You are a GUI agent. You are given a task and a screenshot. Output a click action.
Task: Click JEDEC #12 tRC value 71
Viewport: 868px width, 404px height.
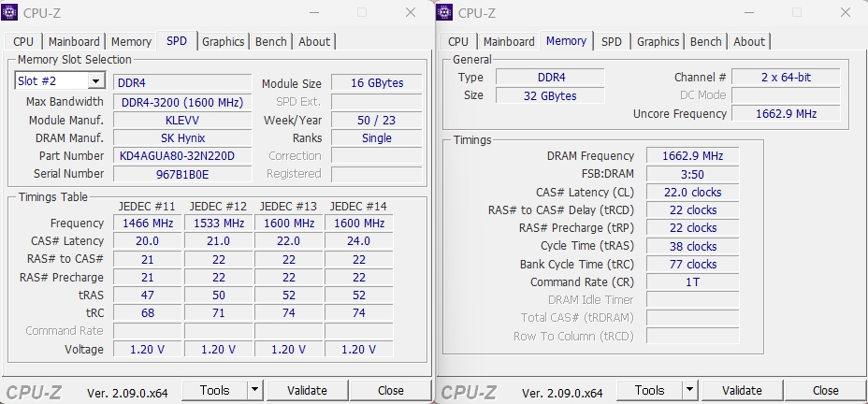coord(219,312)
